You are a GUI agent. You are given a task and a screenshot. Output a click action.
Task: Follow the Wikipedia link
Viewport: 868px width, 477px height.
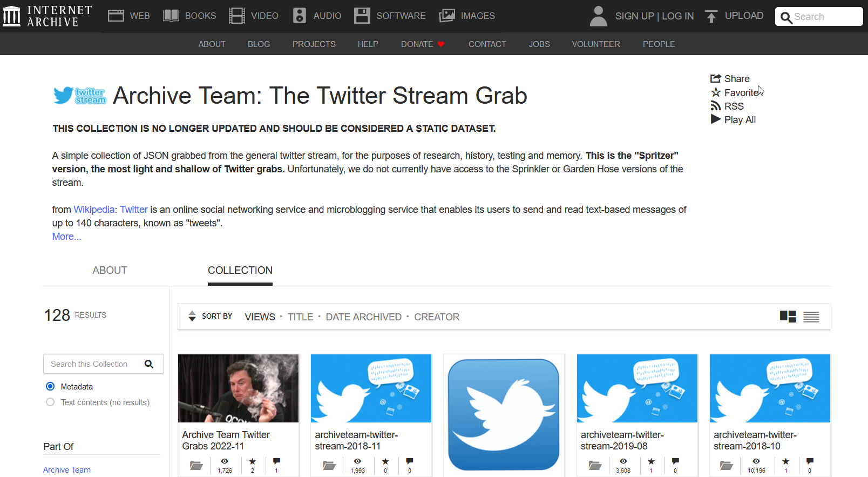click(94, 210)
